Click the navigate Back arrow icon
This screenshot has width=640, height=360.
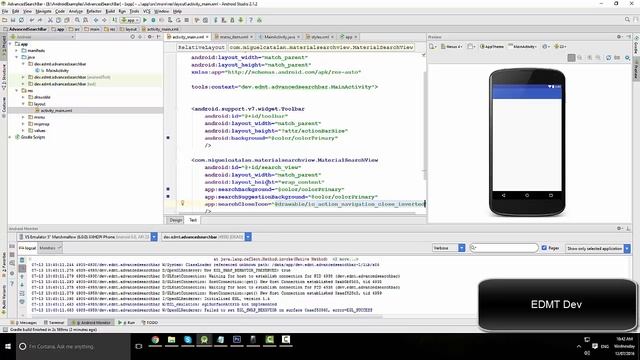(96, 20)
